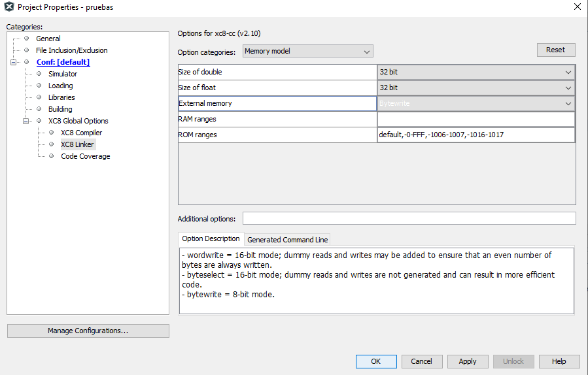Click the General node bullet icon
588x375 pixels.
pos(27,38)
